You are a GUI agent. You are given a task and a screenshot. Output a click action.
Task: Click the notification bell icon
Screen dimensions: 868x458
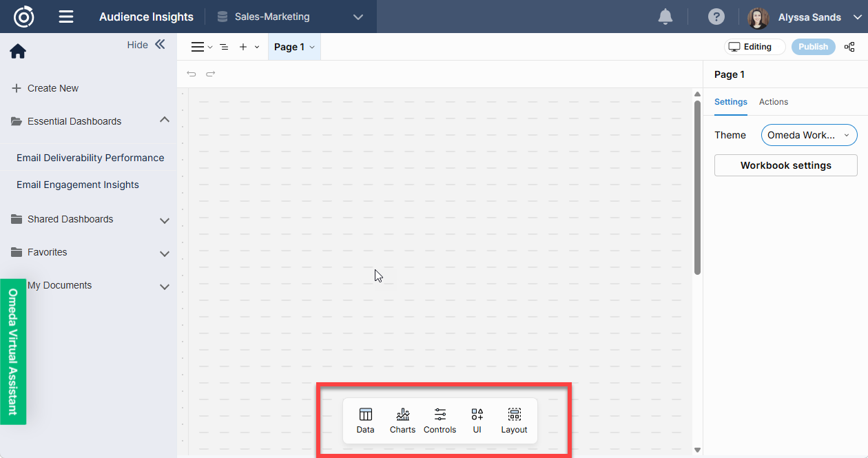(x=665, y=17)
